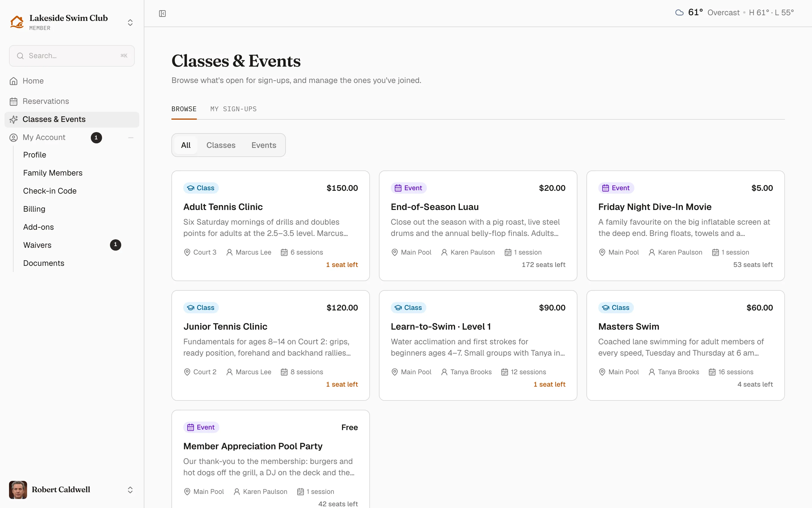This screenshot has width=812, height=508.
Task: Toggle the sidebar collapse icon
Action: 162,14
